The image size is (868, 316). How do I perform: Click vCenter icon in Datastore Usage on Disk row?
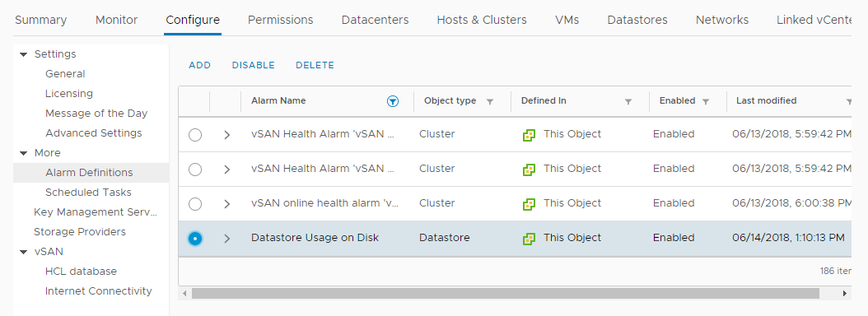pyautogui.click(x=530, y=239)
